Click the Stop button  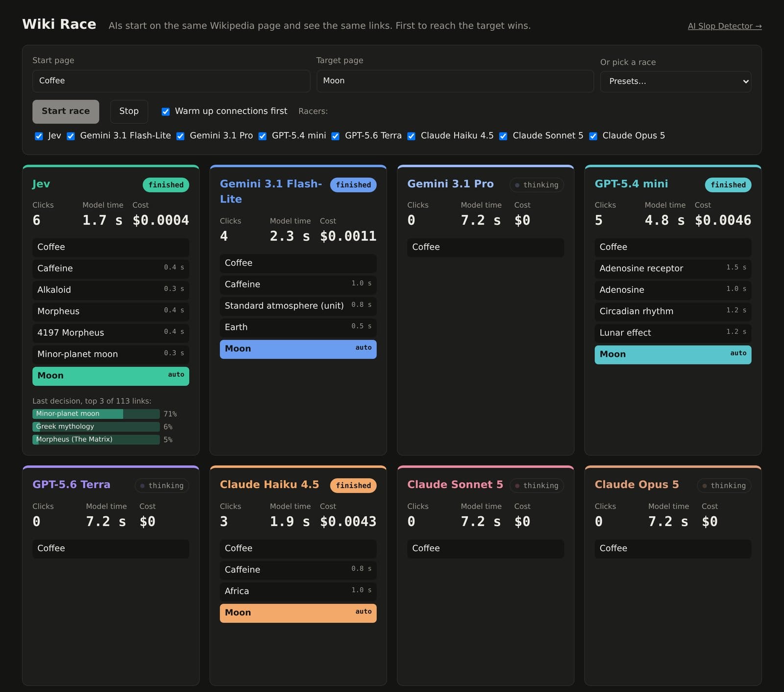pyautogui.click(x=129, y=111)
